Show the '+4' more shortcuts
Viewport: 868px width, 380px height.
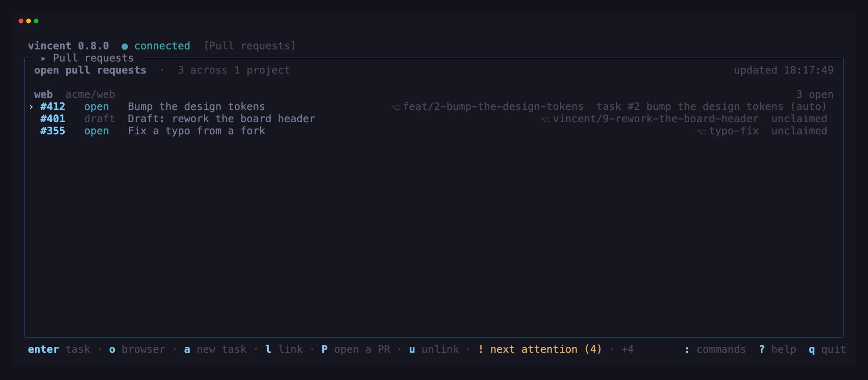(627, 350)
